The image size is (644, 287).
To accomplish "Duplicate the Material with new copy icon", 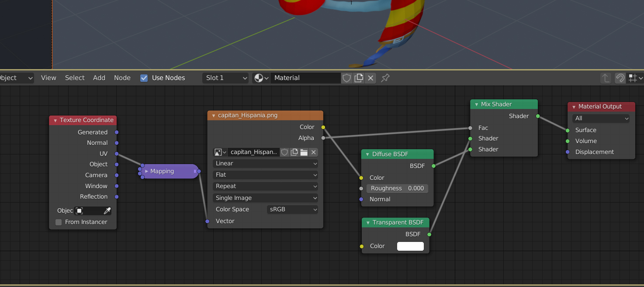I will click(359, 78).
